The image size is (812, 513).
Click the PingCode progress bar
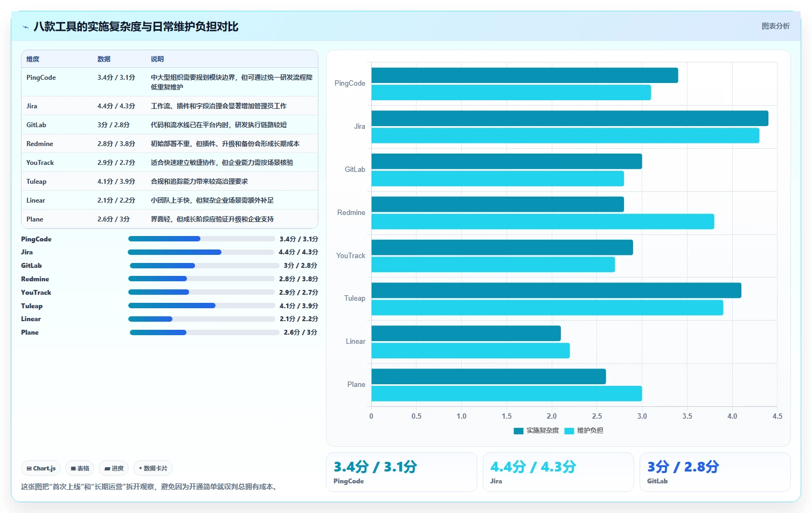click(202, 239)
